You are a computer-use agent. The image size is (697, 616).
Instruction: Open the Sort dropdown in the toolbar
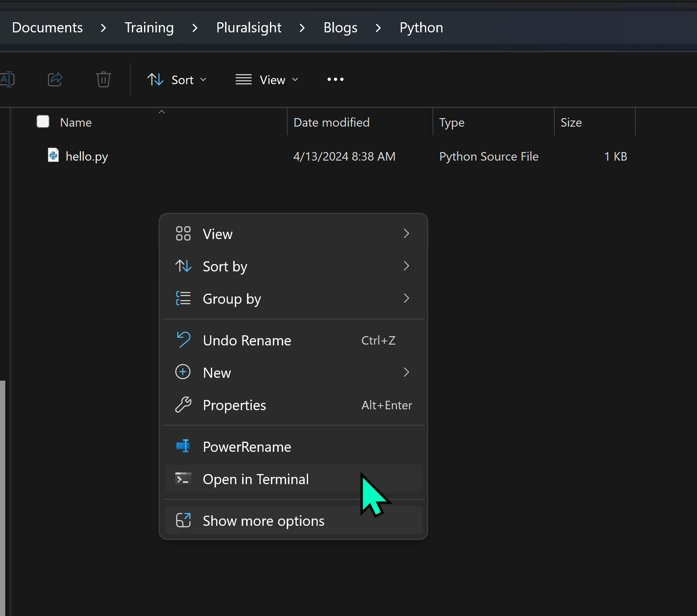[x=177, y=80]
